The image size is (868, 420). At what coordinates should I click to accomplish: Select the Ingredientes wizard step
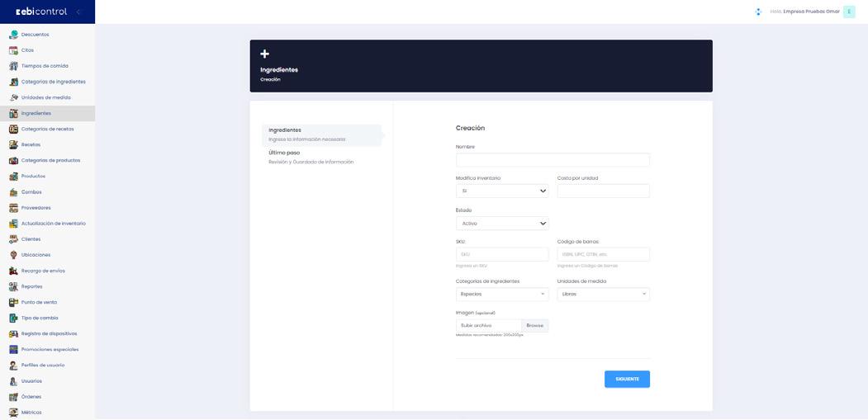tap(322, 134)
